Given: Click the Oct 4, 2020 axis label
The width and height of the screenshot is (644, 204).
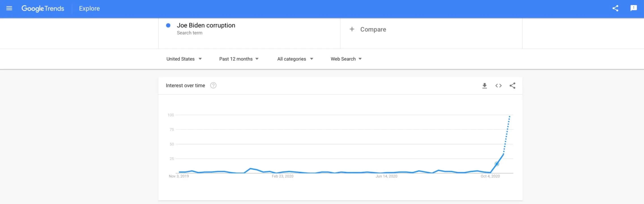Looking at the screenshot, I should [x=490, y=176].
